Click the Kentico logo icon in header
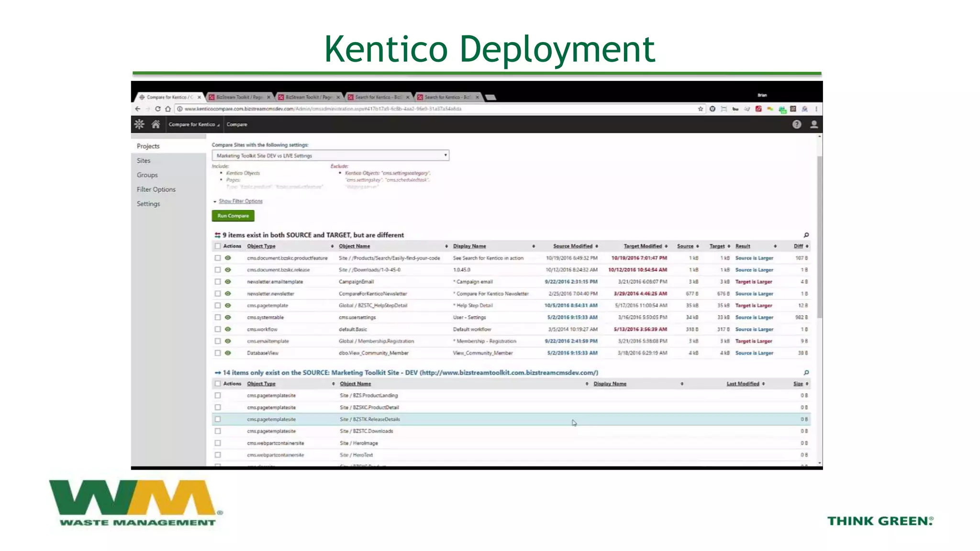Screen dimensions: 980x551 coord(139,124)
